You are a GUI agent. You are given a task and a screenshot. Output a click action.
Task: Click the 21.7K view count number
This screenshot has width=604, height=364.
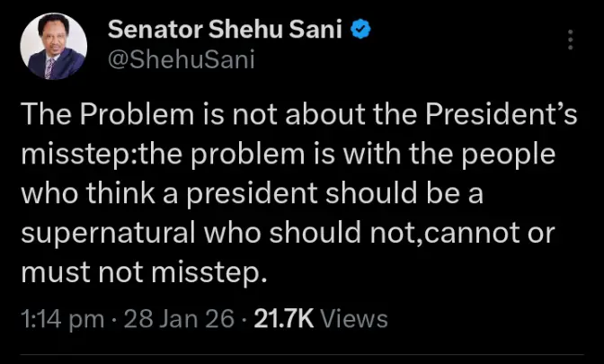click(283, 317)
